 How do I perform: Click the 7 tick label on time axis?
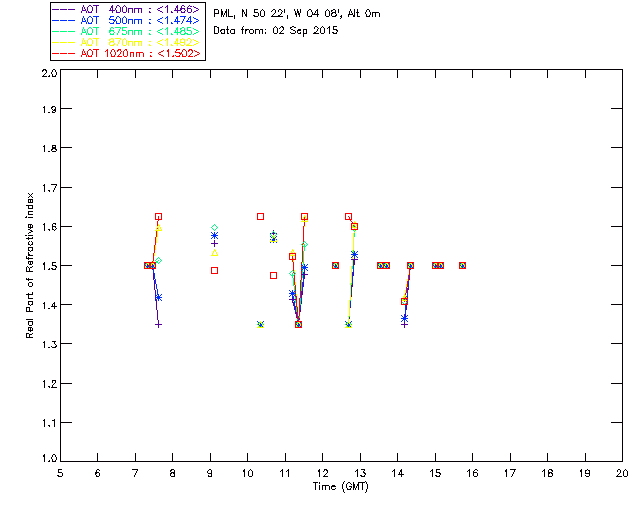click(135, 473)
